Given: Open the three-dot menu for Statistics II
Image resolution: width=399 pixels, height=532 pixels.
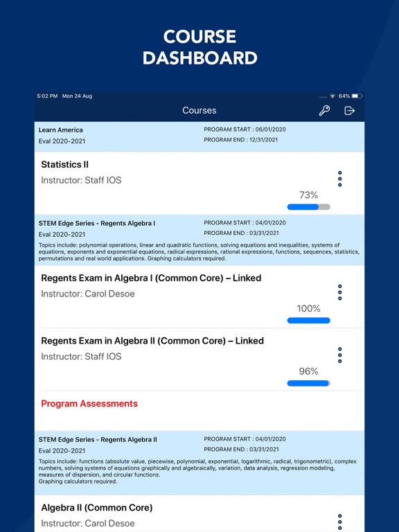Looking at the screenshot, I should coord(339,179).
